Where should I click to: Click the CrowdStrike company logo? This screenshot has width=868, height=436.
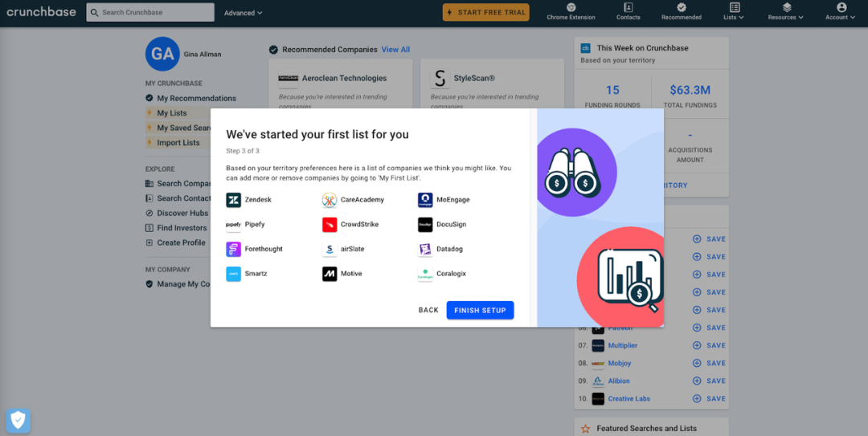pos(330,225)
